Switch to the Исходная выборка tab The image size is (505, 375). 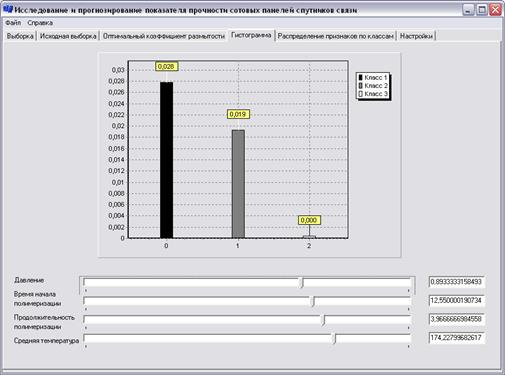(x=68, y=36)
